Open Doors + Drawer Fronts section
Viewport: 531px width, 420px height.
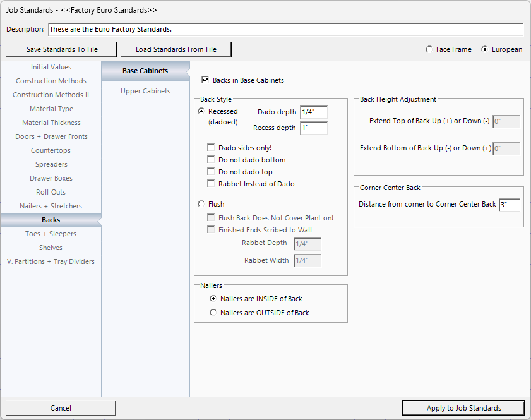pos(51,136)
